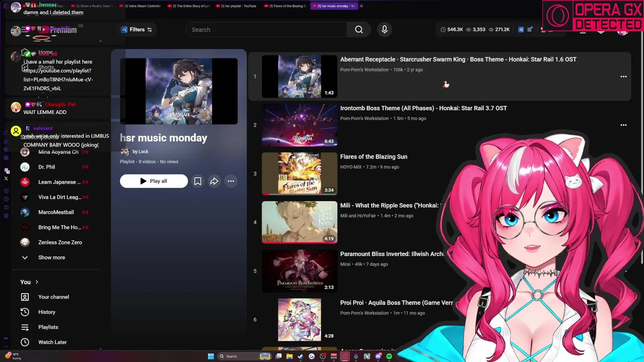Select hsr music monday browser tab
Screen dimensions: 644x362
point(335,6)
